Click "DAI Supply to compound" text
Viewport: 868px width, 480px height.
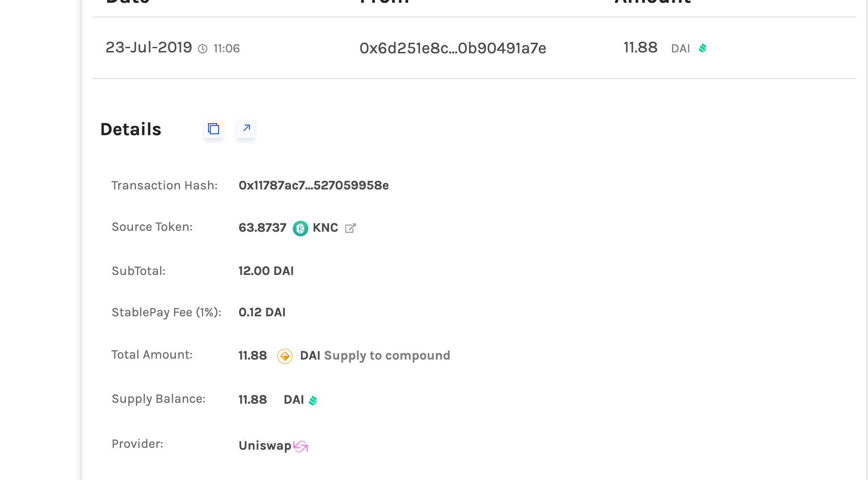click(375, 355)
